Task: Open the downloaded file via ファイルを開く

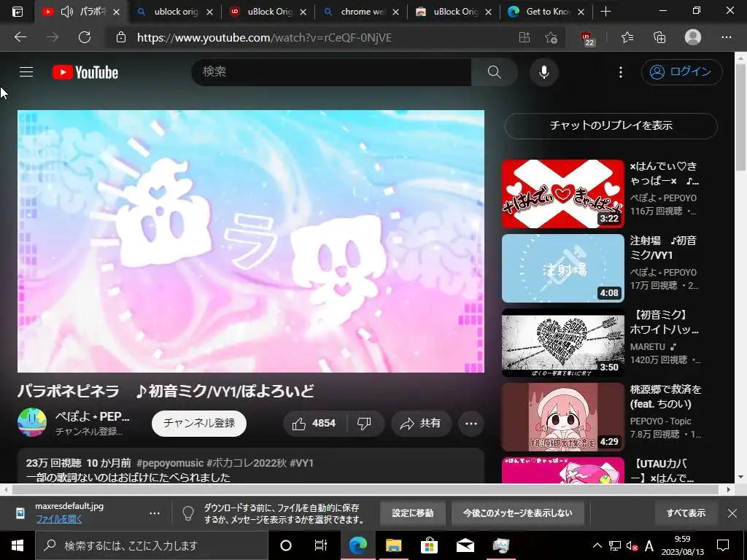Action: click(x=58, y=519)
